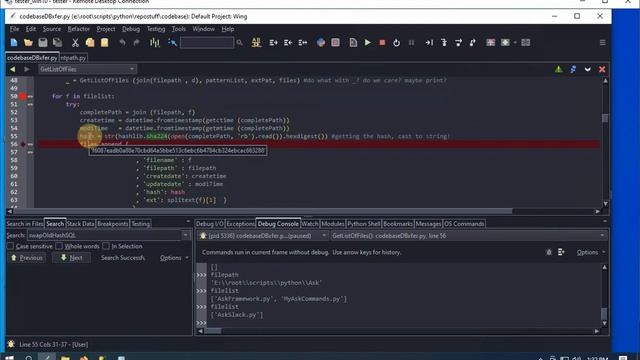This screenshot has width=640, height=360.
Task: Enable the Whole words checkbox
Action: click(x=59, y=246)
